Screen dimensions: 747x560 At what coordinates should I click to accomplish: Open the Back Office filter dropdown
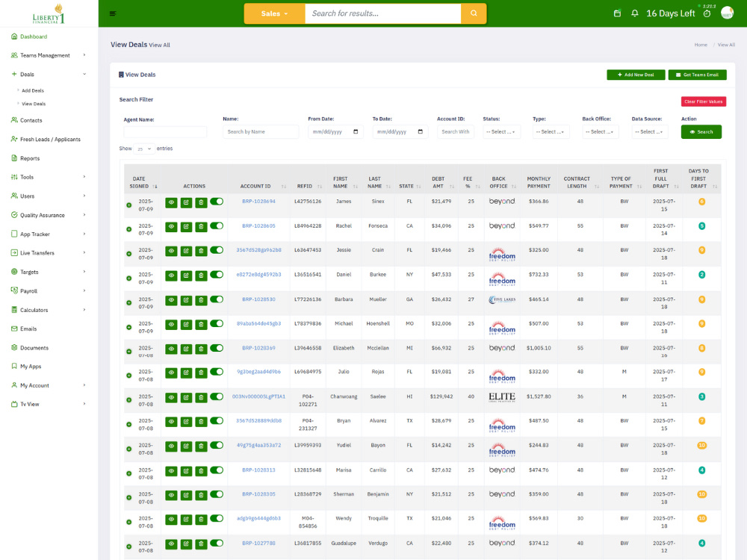click(601, 131)
